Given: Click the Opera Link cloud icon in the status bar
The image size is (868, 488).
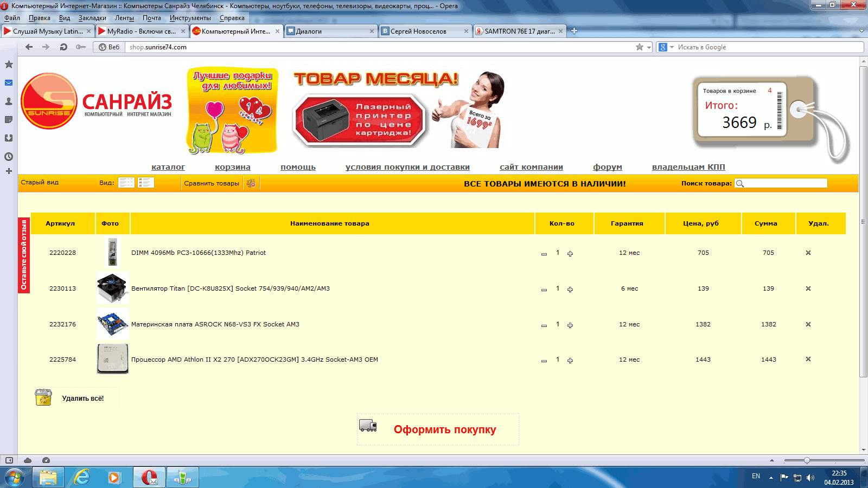Looking at the screenshot, I should click(x=28, y=460).
